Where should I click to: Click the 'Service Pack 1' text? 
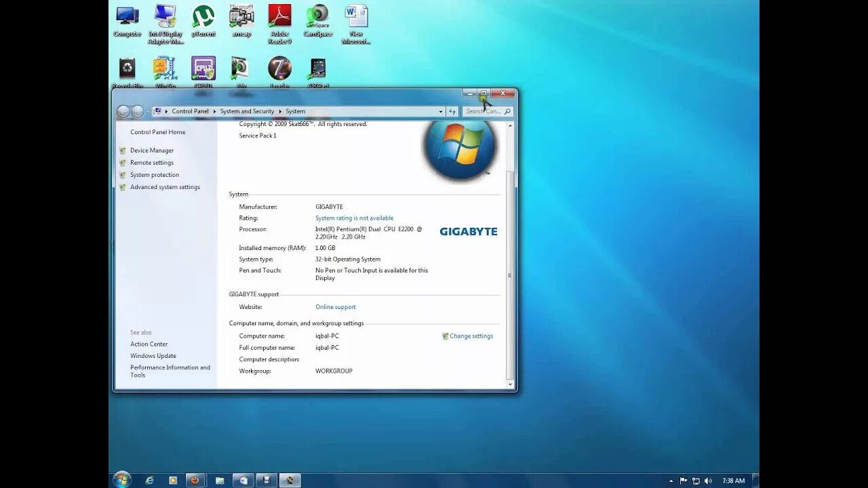point(258,136)
